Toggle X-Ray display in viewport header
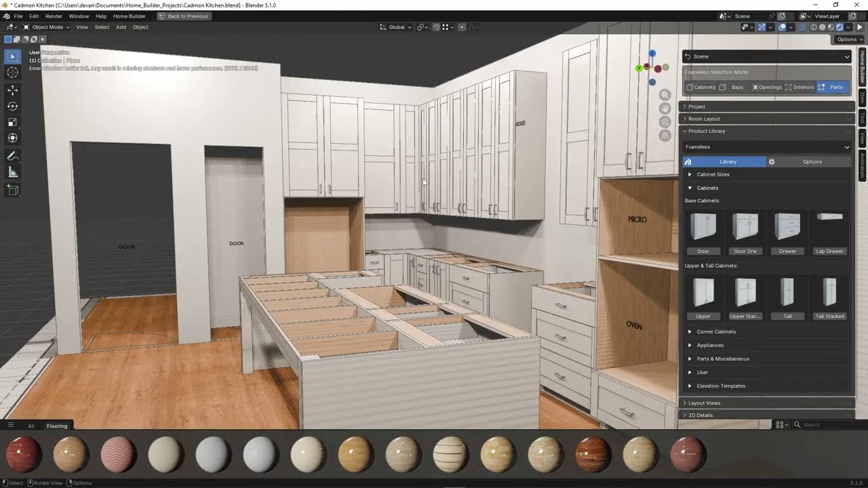The width and height of the screenshot is (868, 488). [803, 27]
